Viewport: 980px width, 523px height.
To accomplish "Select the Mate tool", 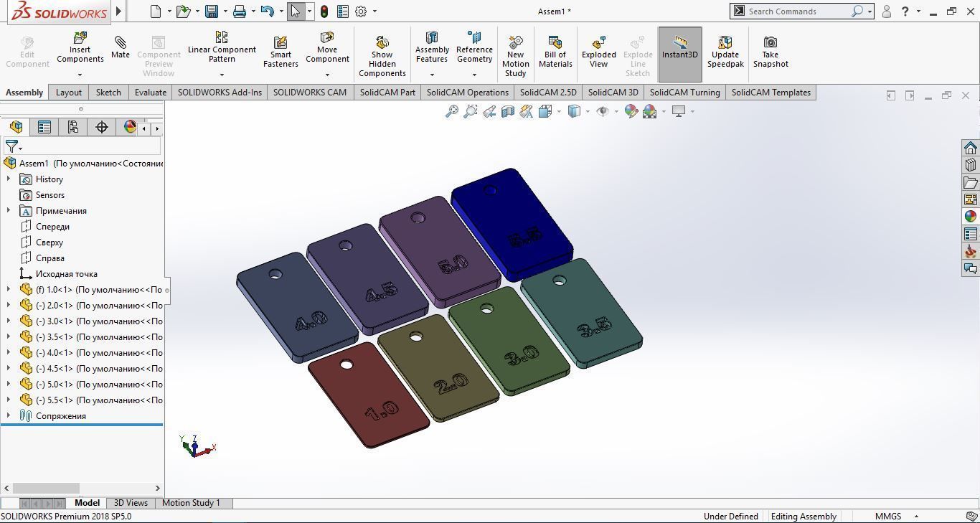I will (x=121, y=47).
